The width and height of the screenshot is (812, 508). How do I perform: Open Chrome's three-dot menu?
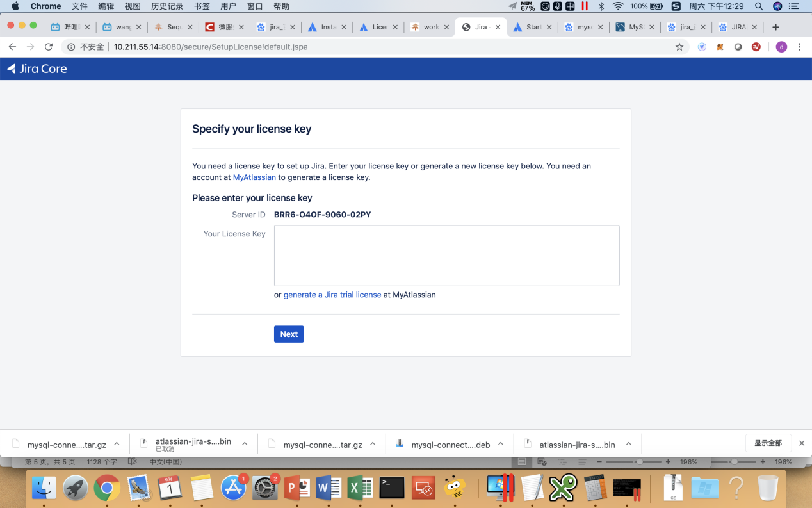799,47
